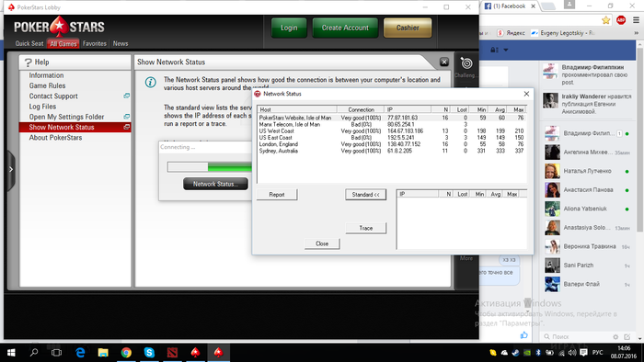Click the Host column header
644x362 pixels.
297,109
